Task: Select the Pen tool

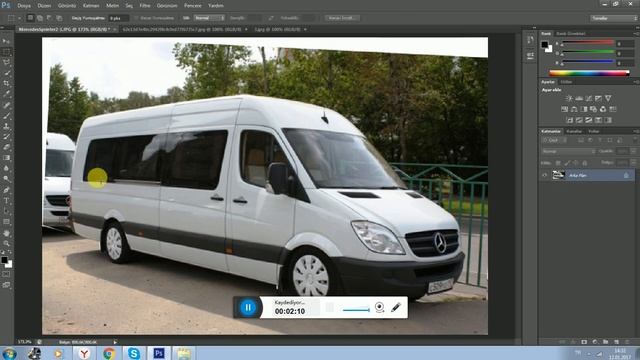Action: 7,190
